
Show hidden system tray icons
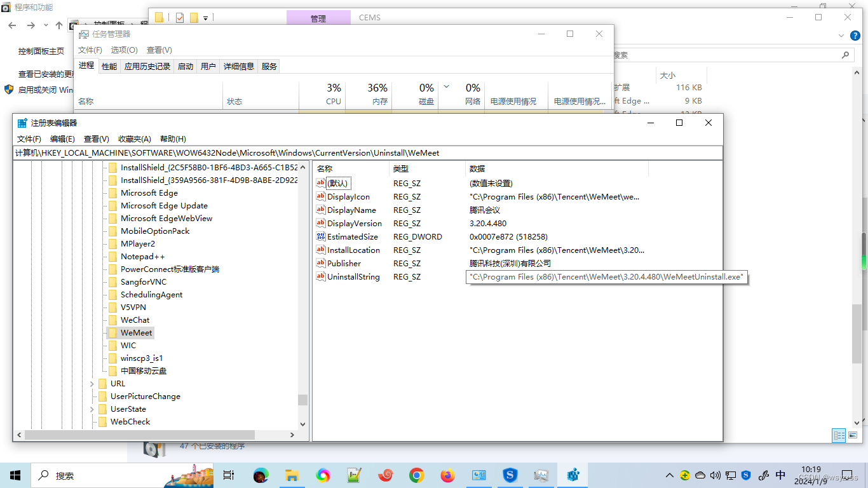click(x=670, y=475)
